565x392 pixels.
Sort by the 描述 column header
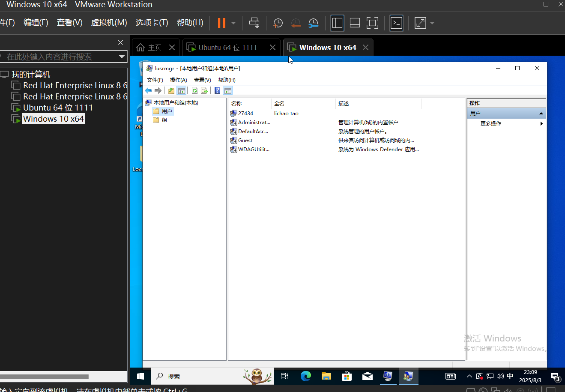[x=378, y=104]
